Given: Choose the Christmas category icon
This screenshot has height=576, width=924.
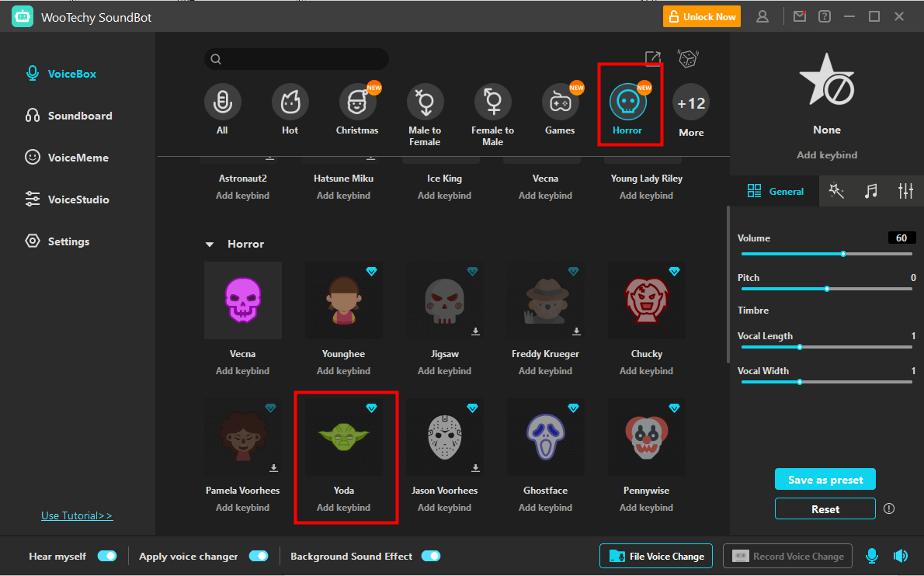Looking at the screenshot, I should [x=357, y=102].
